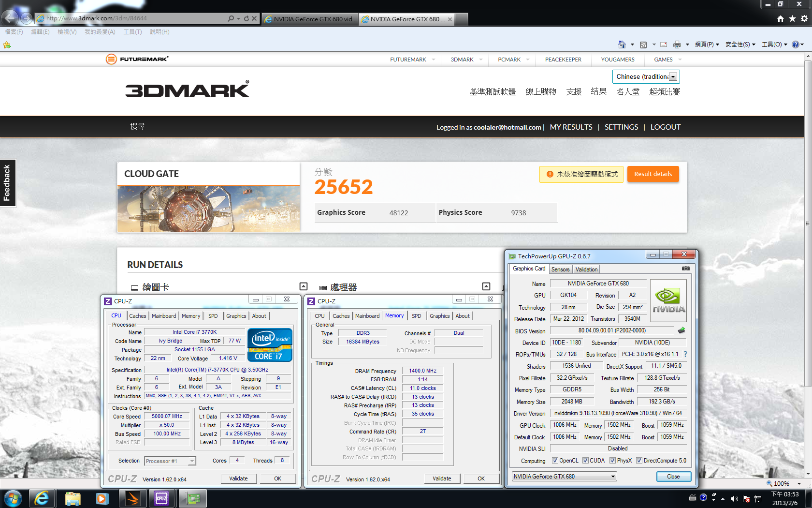The height and width of the screenshot is (508, 812).
Task: Open Caches tab in left CPU-Z window
Action: [x=137, y=316]
